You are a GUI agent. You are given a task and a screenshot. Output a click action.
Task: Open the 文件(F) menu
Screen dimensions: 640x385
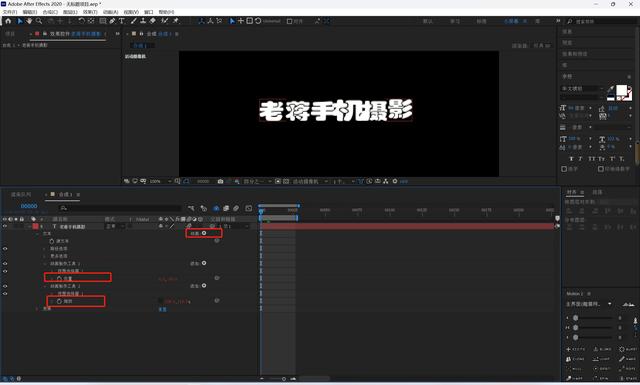coord(10,12)
